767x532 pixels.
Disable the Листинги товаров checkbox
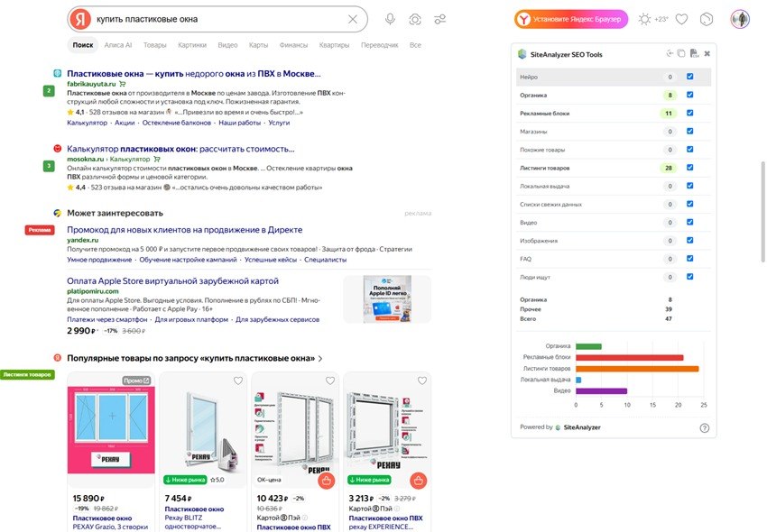pos(689,168)
